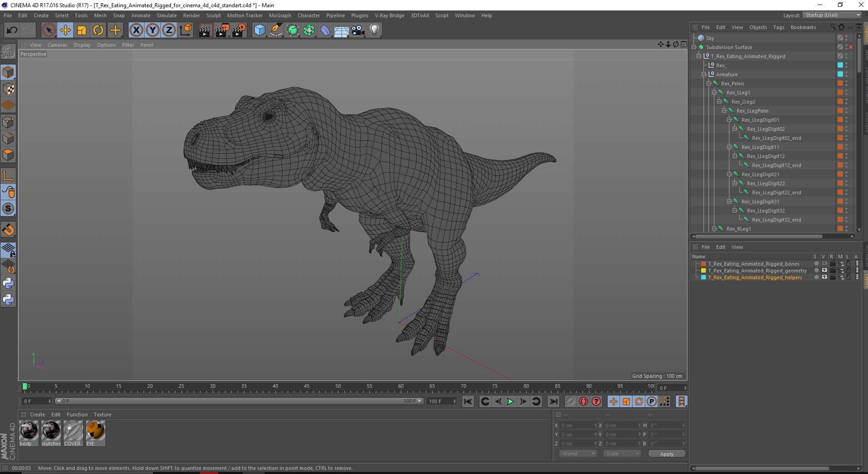Select the body material
This screenshot has width=868, height=474.
point(28,433)
